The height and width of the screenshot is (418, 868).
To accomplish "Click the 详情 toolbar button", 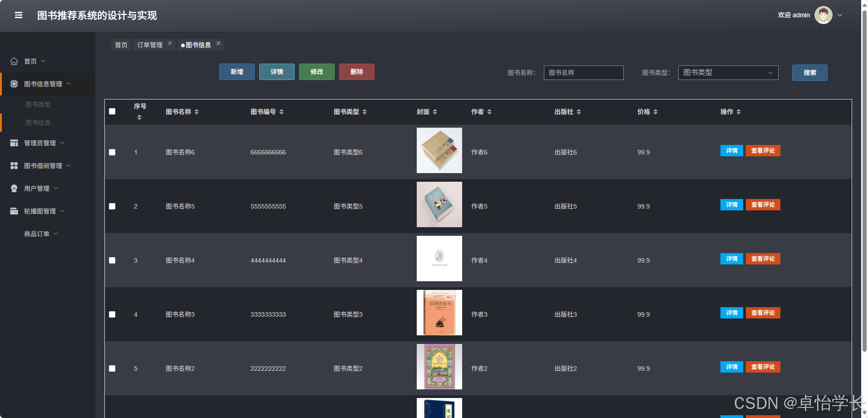I will 277,72.
